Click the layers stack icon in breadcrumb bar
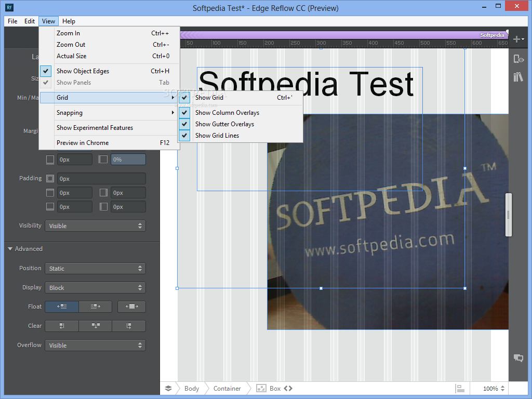The width and height of the screenshot is (532, 399). pyautogui.click(x=168, y=389)
